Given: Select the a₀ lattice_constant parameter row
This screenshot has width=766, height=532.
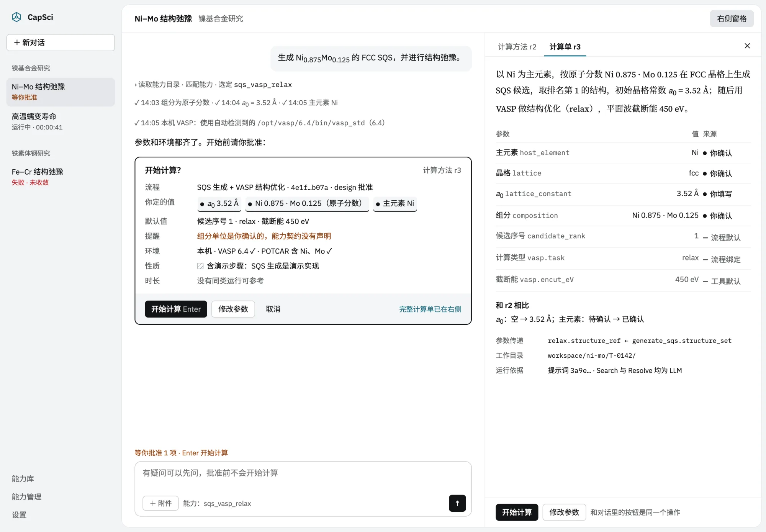Looking at the screenshot, I should click(x=623, y=194).
